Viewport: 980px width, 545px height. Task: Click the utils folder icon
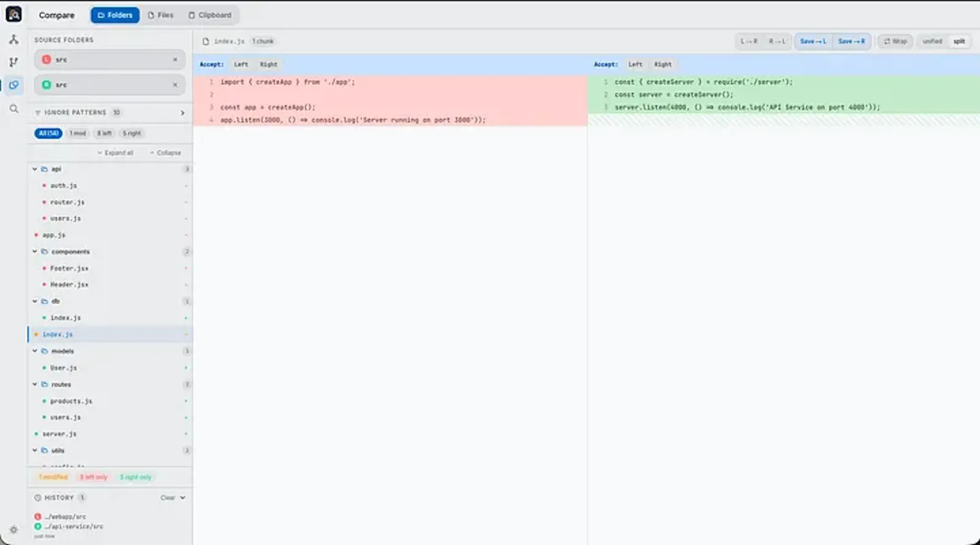44,451
